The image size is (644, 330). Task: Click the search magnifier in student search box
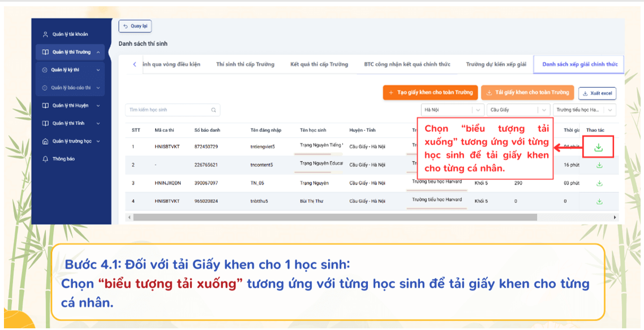tap(213, 110)
